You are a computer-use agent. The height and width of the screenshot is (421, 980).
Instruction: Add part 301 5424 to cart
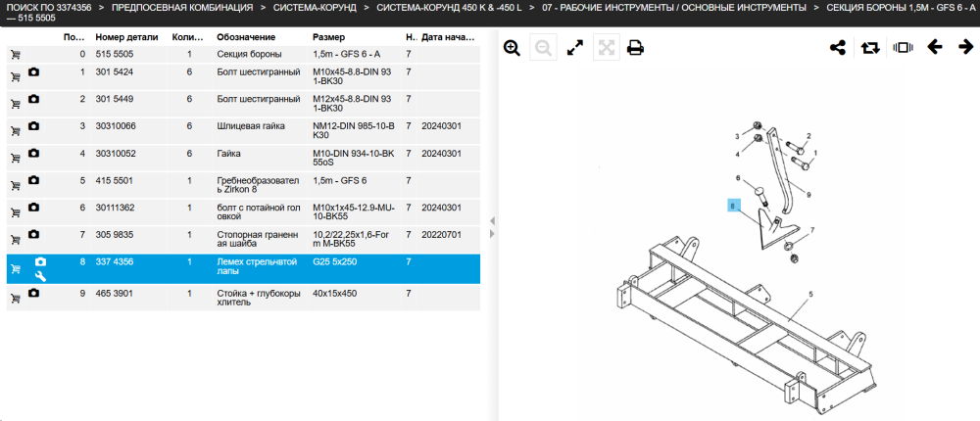[x=16, y=77]
